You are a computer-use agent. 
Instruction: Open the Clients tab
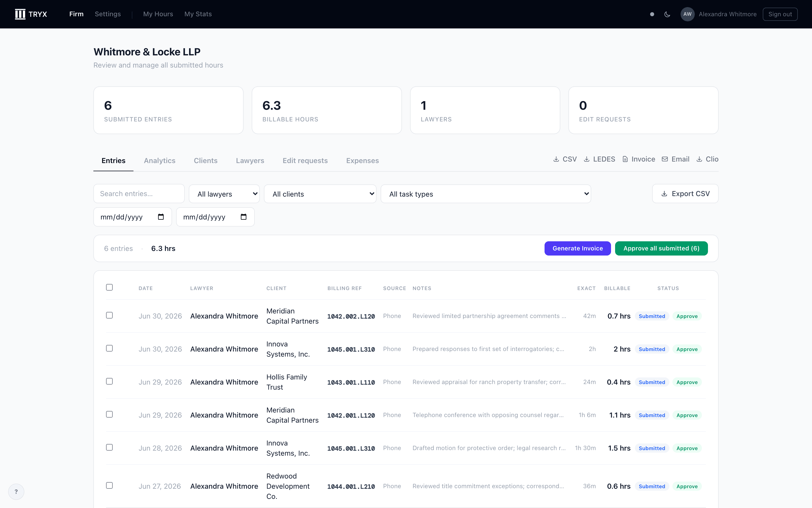pos(206,161)
